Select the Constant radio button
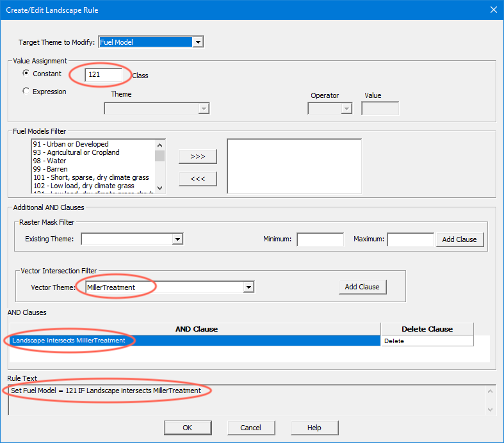This screenshot has width=504, height=443. click(x=26, y=73)
